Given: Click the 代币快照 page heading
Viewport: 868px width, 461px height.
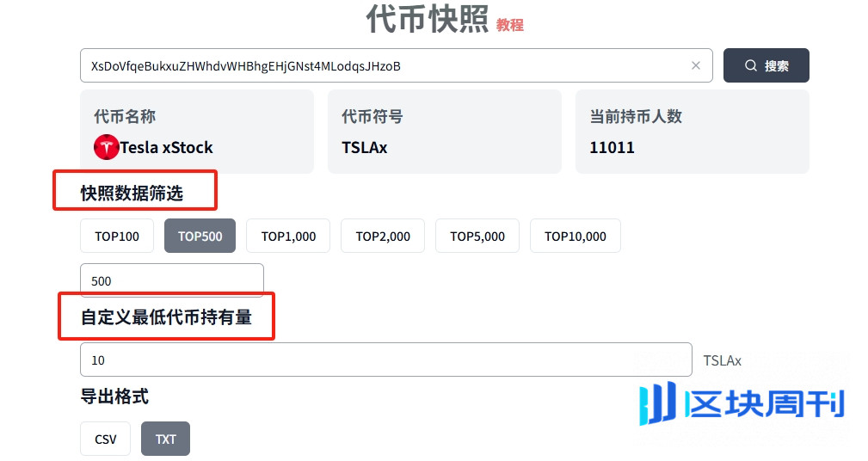Looking at the screenshot, I should (x=428, y=20).
